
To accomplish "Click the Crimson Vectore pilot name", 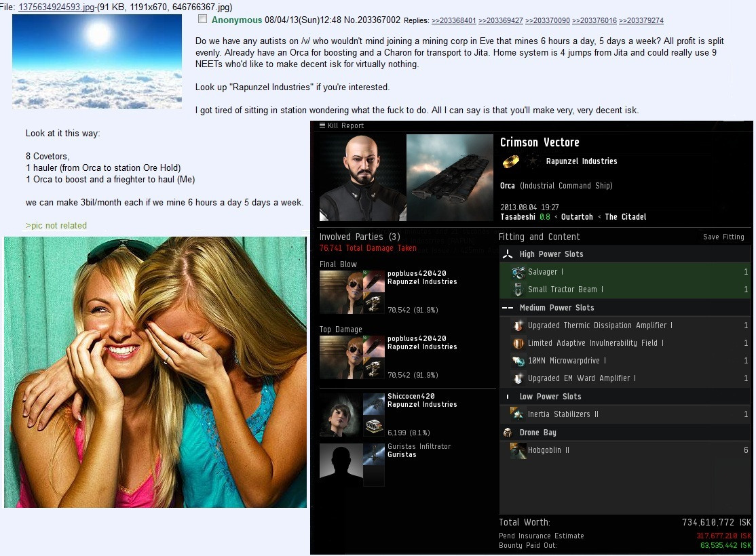I will tap(540, 142).
